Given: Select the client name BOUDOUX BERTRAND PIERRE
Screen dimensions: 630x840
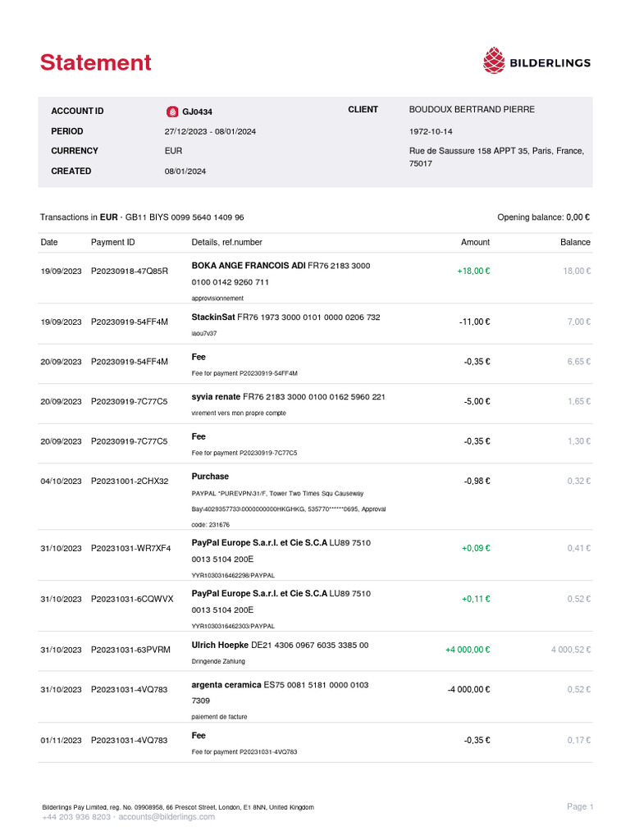Looking at the screenshot, I should point(472,110).
